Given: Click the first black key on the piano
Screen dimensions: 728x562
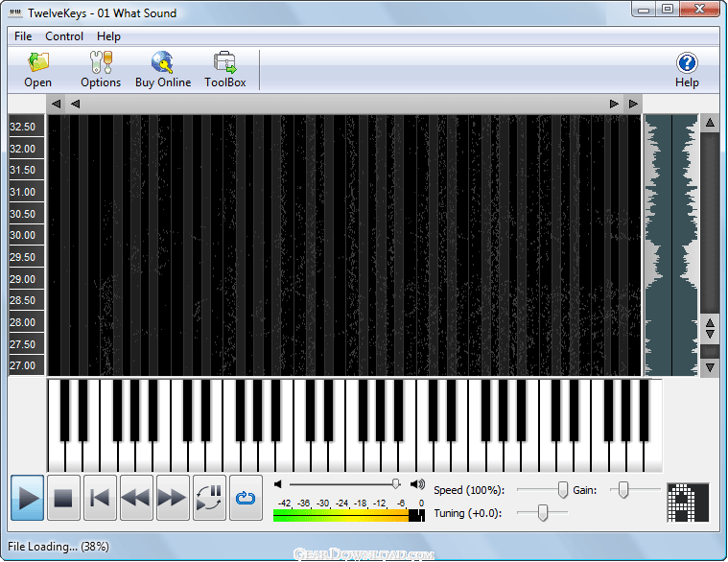Looking at the screenshot, I should (x=64, y=410).
